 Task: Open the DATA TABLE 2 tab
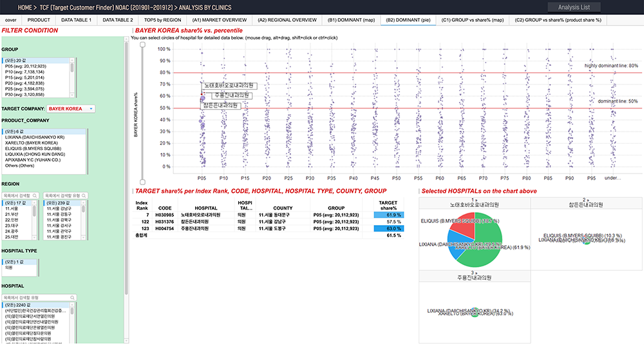tap(118, 20)
